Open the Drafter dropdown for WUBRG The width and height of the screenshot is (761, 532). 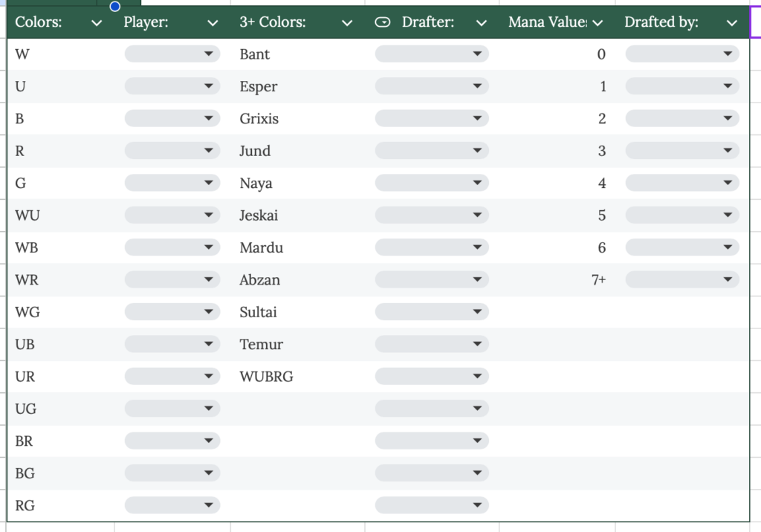point(432,377)
